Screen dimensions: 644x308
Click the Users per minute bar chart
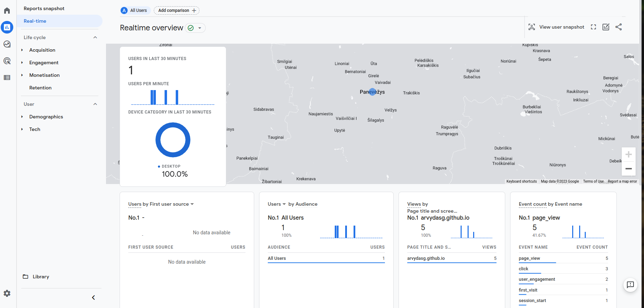pos(173,97)
